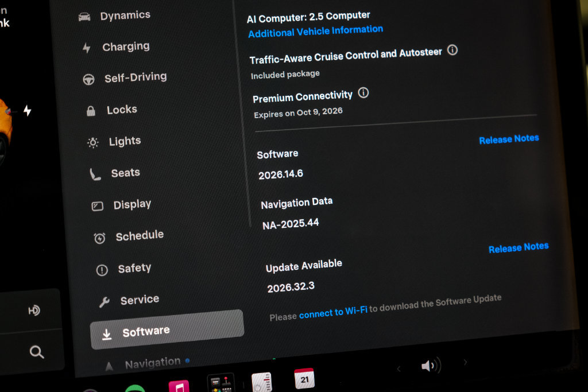Open Additional Vehicle Information link

coord(315,31)
